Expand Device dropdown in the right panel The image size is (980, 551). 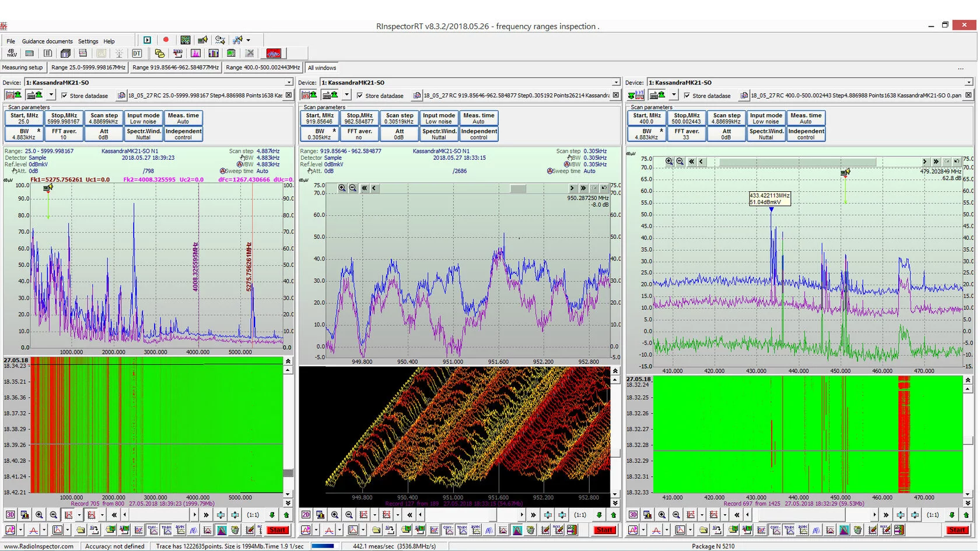pos(968,83)
